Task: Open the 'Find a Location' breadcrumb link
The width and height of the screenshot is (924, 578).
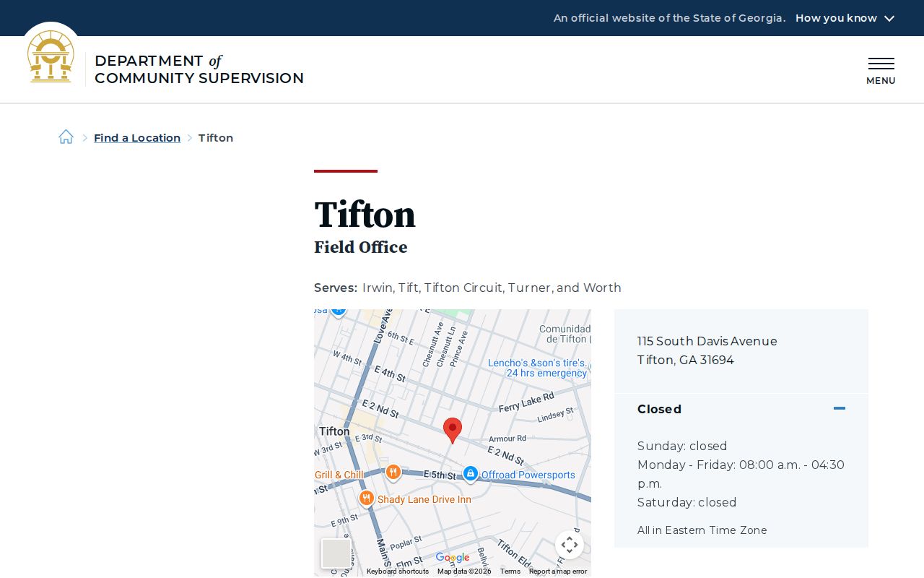Action: (x=137, y=138)
